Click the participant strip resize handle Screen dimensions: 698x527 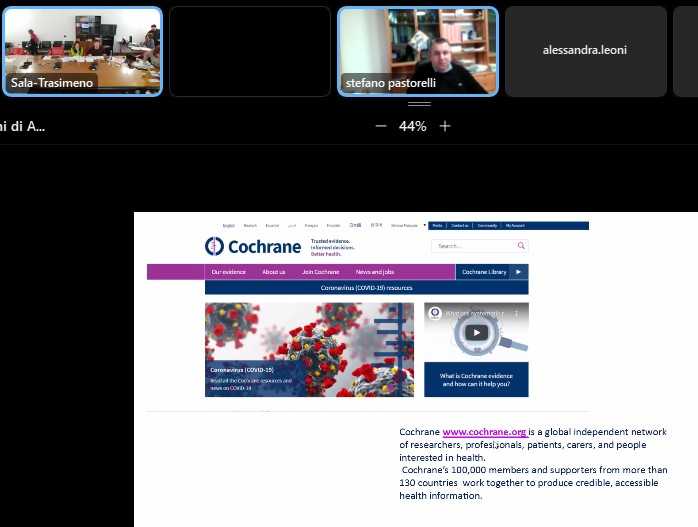point(419,104)
